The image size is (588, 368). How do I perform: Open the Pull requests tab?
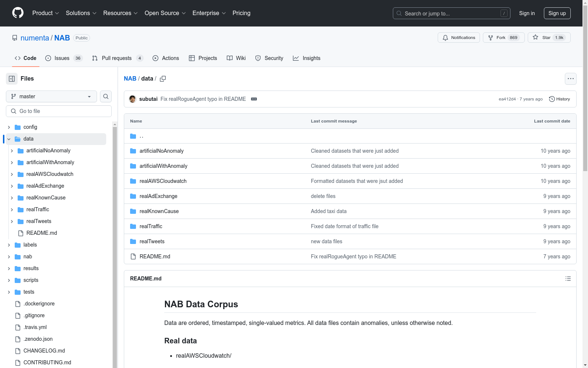117,58
